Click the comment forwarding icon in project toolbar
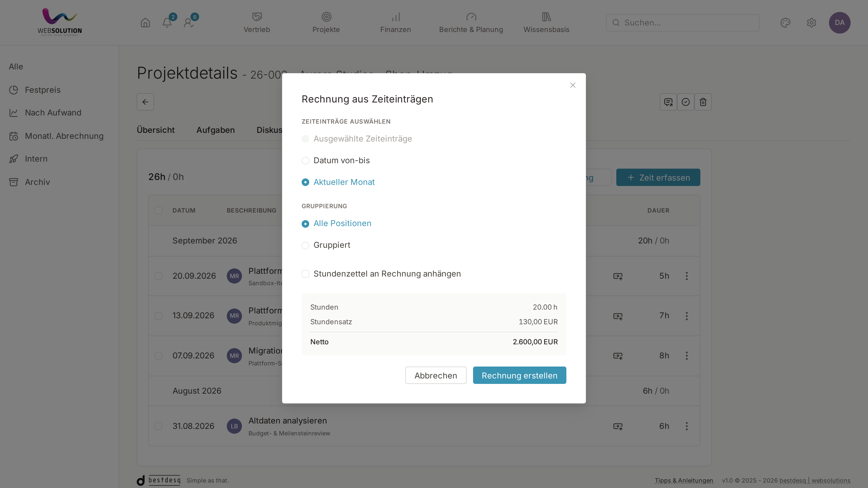The width and height of the screenshot is (868, 488). point(668,102)
